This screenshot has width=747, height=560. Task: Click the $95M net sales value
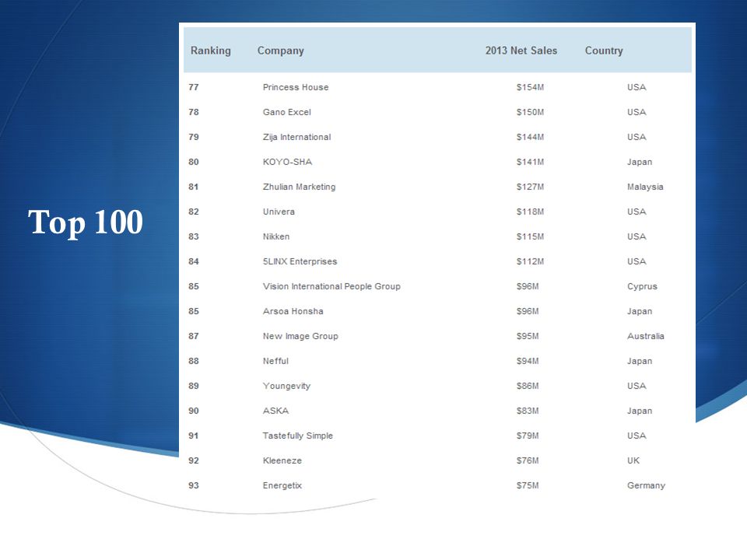pyautogui.click(x=528, y=336)
